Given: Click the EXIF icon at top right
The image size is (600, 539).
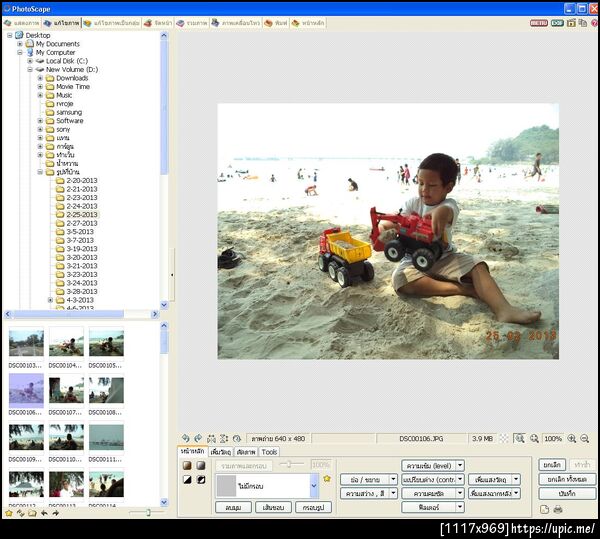Looking at the screenshot, I should (x=557, y=23).
